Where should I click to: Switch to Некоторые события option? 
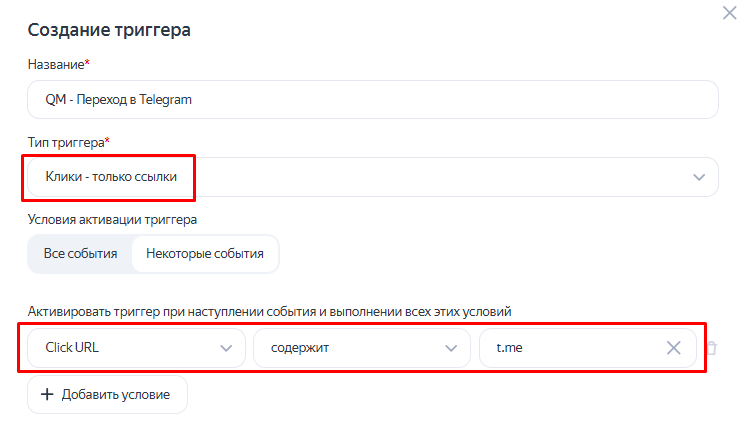(x=205, y=253)
